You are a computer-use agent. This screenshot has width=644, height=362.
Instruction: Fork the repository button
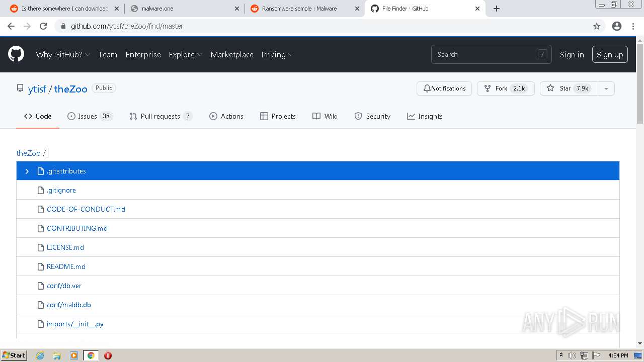(x=505, y=88)
